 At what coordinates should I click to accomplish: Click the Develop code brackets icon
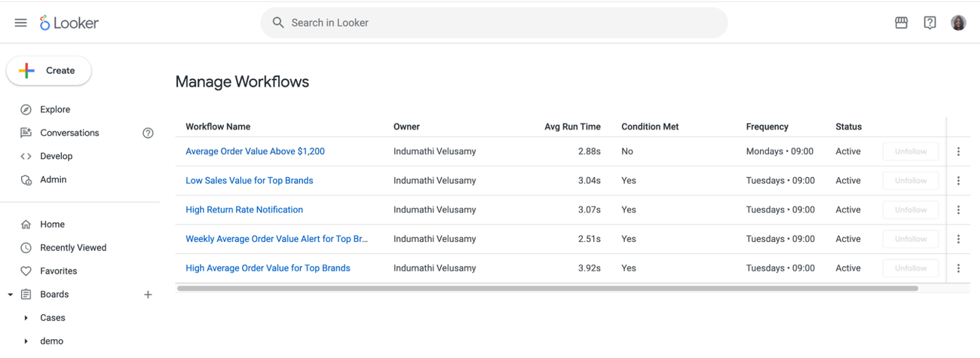[x=26, y=156]
